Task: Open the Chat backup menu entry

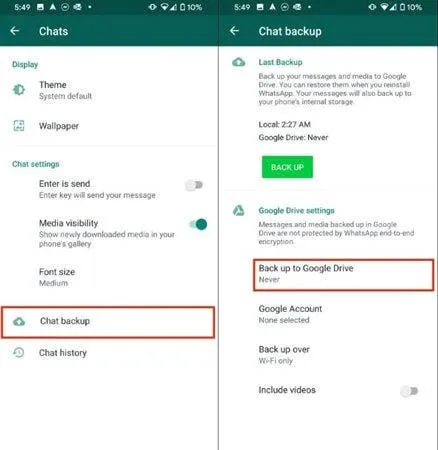Action: tap(108, 322)
